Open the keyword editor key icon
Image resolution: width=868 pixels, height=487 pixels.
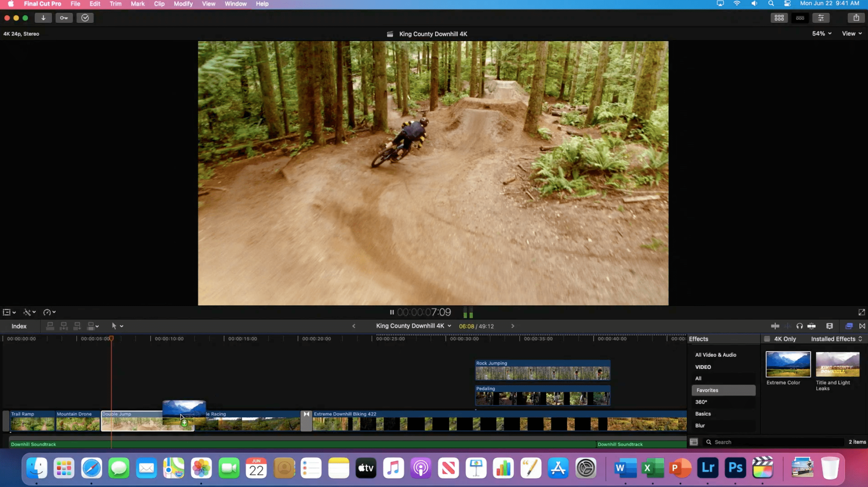click(64, 18)
